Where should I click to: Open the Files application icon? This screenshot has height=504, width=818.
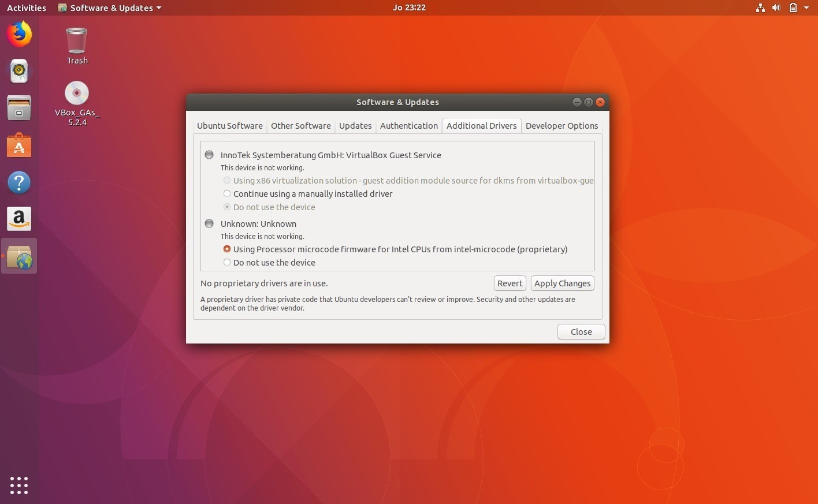[19, 107]
